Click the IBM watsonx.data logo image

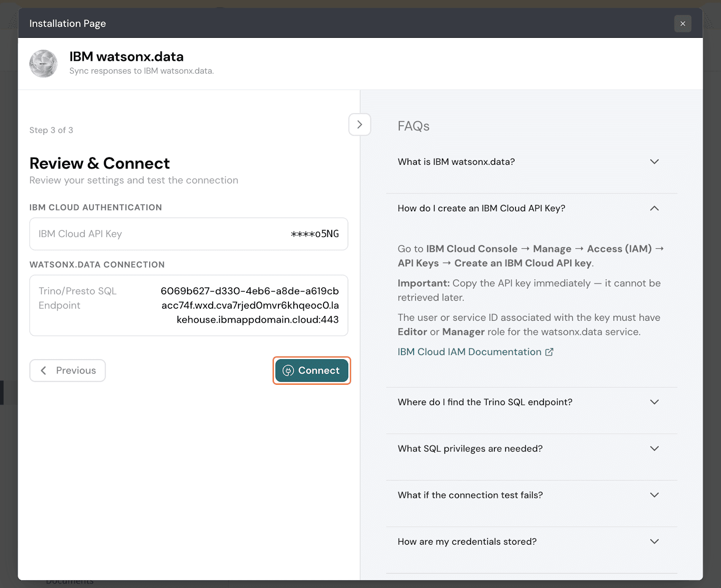(43, 64)
